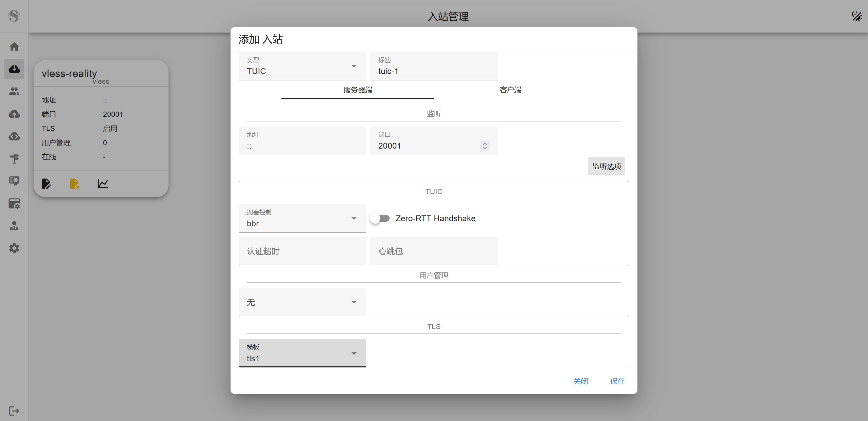Click edit icon on vless-reality card
Image resolution: width=868 pixels, height=421 pixels.
click(46, 184)
